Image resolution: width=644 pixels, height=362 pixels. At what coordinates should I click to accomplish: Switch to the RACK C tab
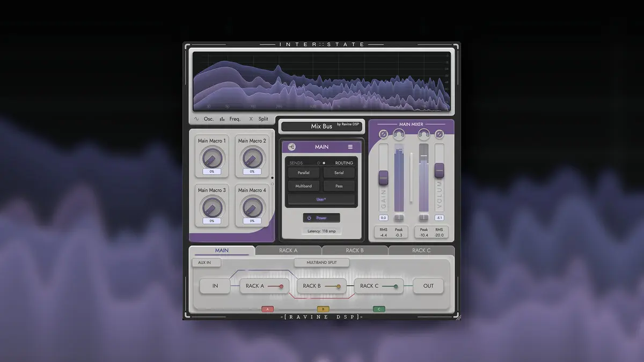pos(421,250)
